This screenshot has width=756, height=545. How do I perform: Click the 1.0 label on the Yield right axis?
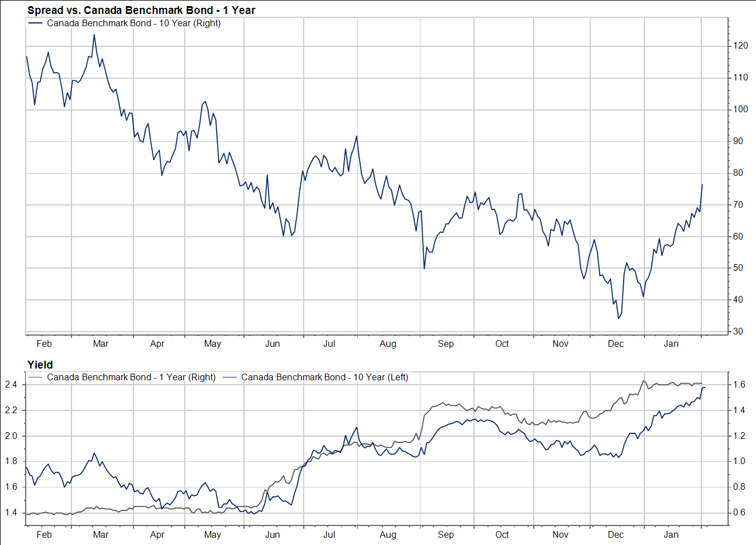[739, 461]
